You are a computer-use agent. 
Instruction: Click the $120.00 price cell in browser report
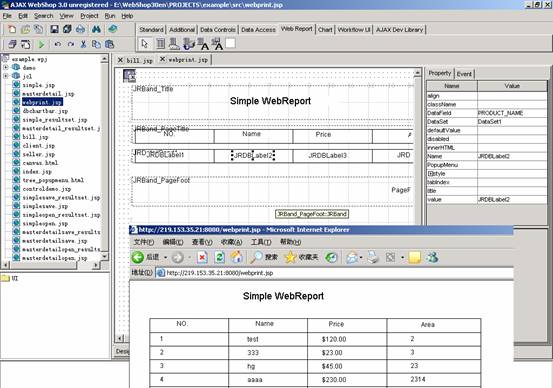(x=334, y=339)
